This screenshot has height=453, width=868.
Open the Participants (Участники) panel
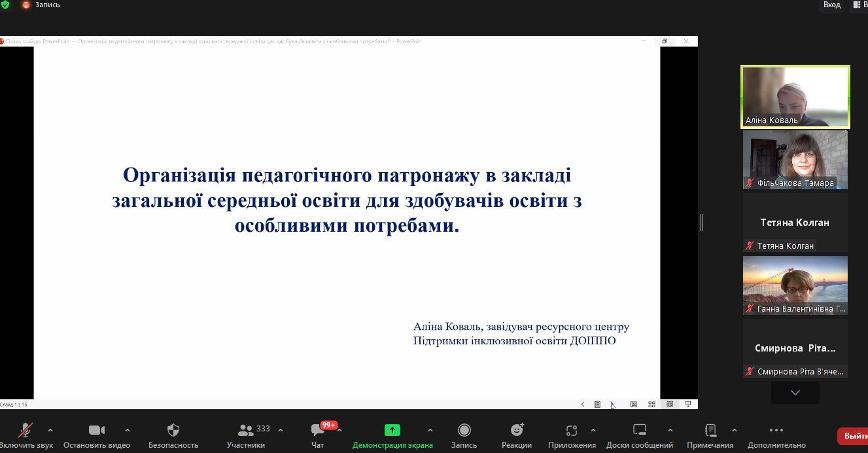[x=246, y=430]
